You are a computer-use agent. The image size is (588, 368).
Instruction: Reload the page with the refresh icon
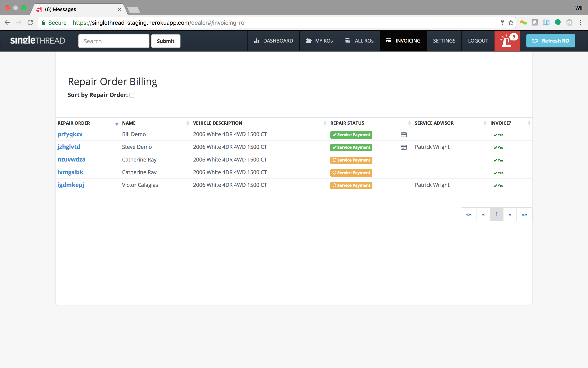coord(30,23)
